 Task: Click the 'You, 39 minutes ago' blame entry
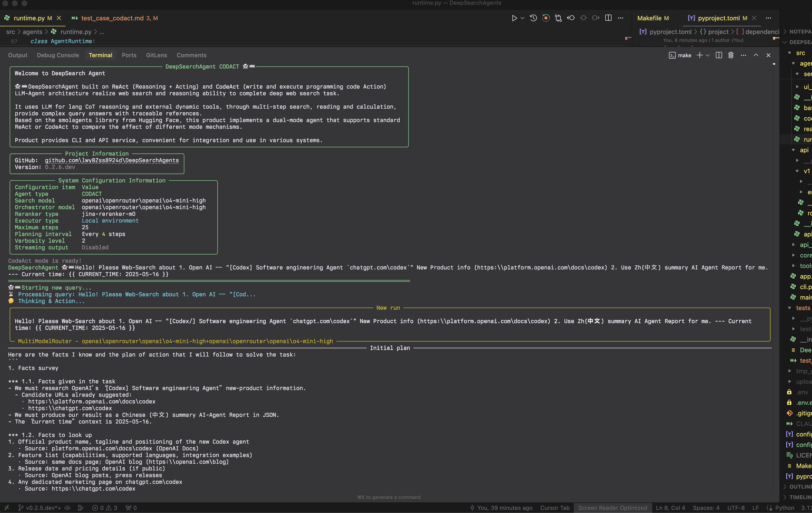(x=501, y=507)
